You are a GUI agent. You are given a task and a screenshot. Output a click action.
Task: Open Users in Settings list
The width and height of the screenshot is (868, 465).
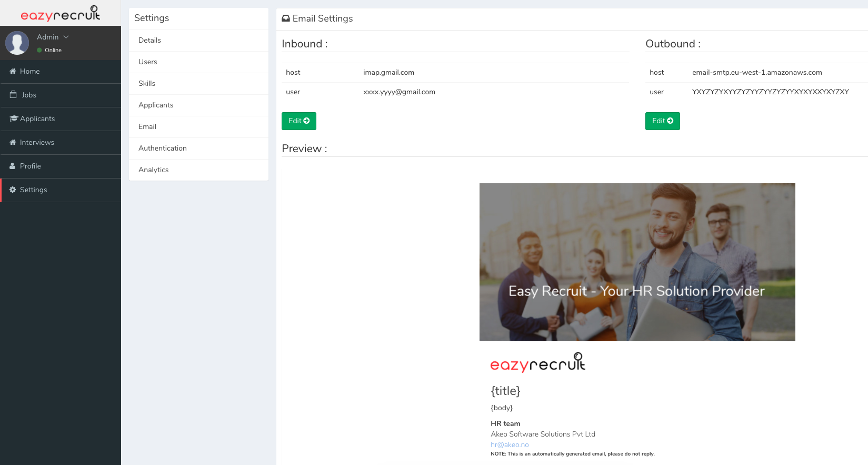tap(198, 62)
